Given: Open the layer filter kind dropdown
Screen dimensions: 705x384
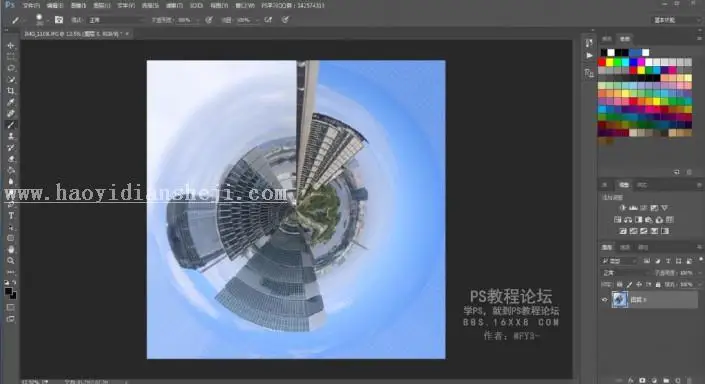Looking at the screenshot, I should click(620, 261).
